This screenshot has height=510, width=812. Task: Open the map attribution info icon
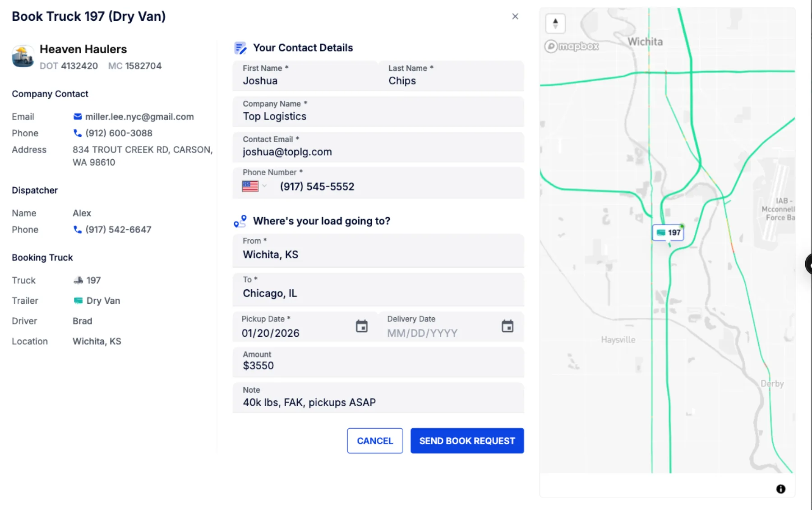click(x=781, y=489)
